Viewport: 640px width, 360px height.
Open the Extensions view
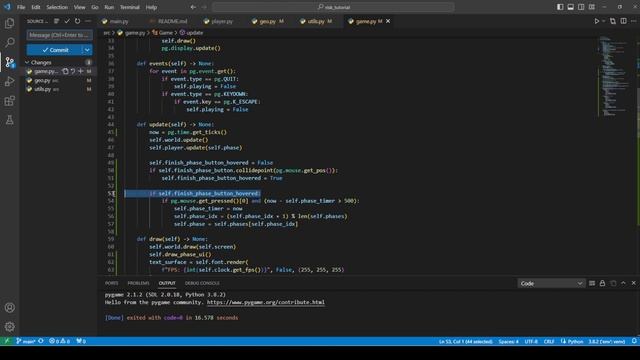(9, 101)
